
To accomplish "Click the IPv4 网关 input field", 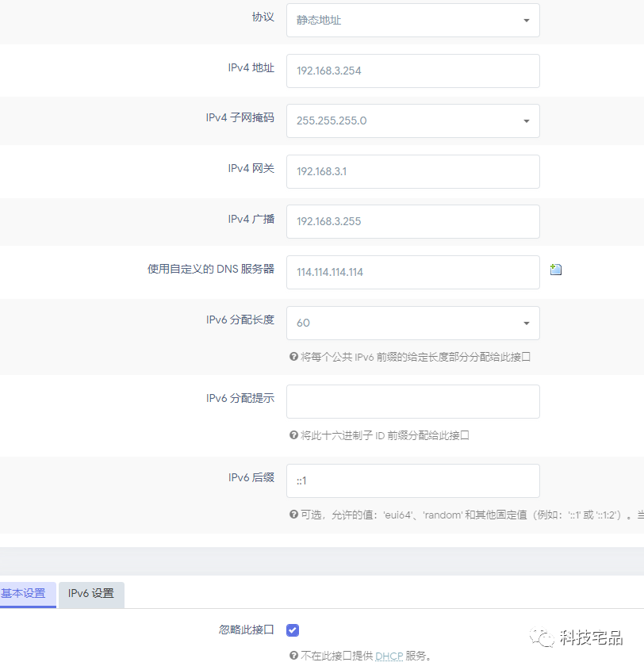I will (412, 171).
